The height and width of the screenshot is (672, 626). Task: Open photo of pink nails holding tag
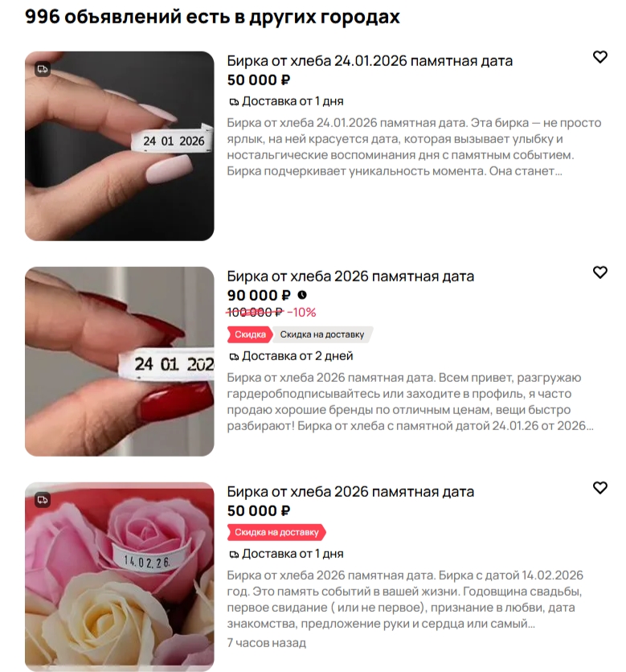click(x=120, y=146)
